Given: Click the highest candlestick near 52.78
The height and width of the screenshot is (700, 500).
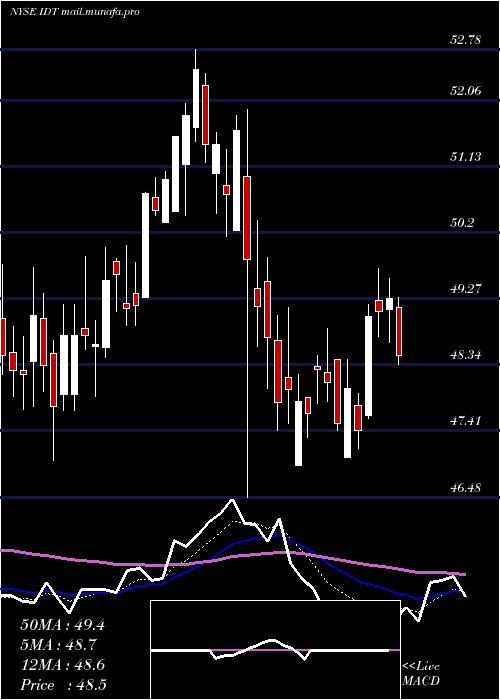Looking at the screenshot, I should click(x=196, y=96).
